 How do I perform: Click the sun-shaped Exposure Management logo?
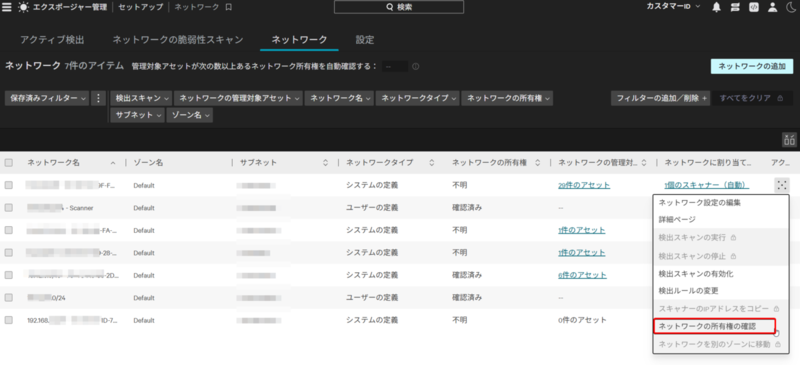point(23,8)
